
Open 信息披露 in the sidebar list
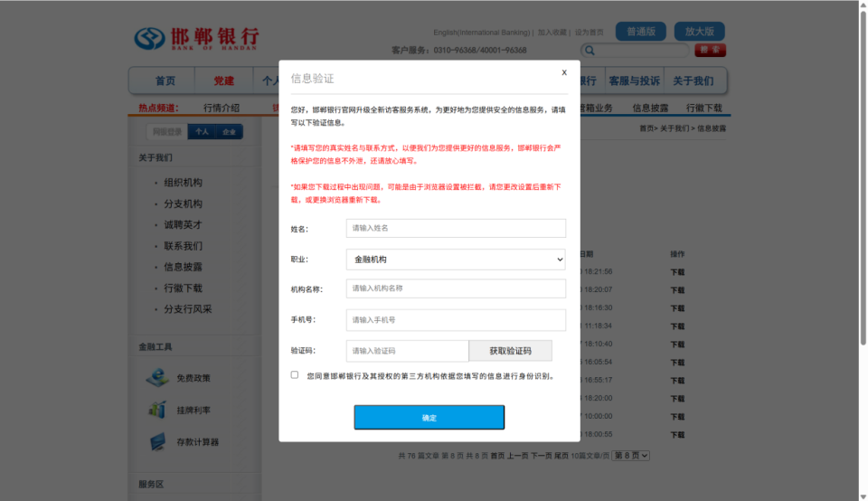183,267
